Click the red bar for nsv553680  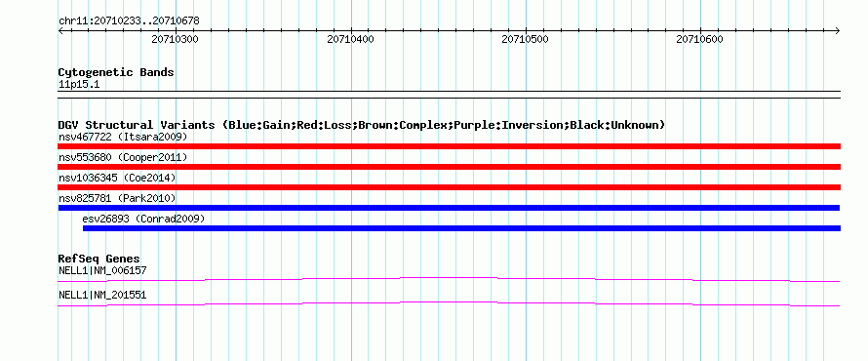coord(449,167)
